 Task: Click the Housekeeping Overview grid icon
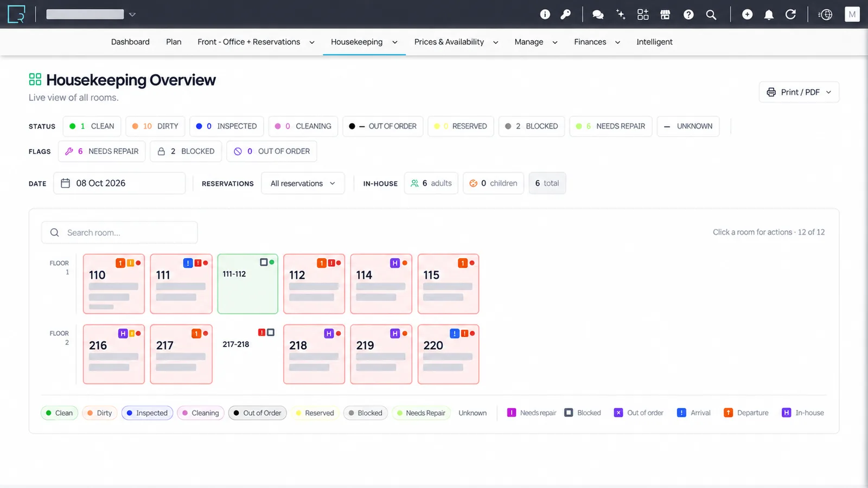(35, 80)
